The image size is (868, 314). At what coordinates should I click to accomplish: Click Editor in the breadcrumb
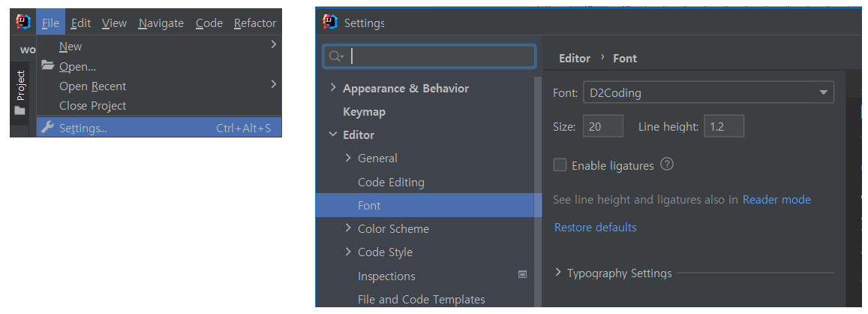(x=575, y=59)
